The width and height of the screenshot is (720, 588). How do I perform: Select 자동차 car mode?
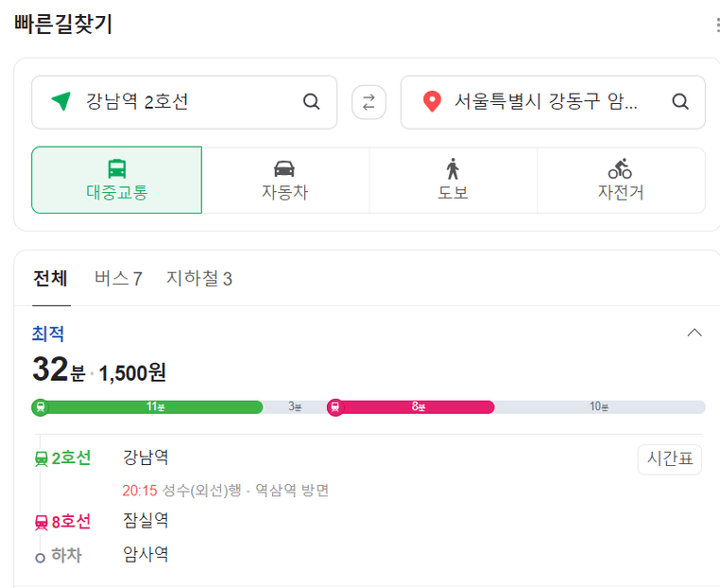285,180
